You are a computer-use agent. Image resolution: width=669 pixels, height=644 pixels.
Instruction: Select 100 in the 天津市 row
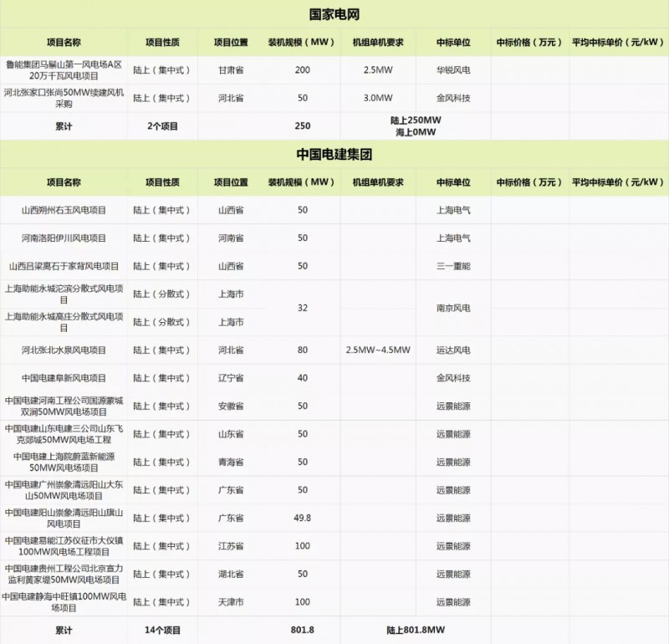click(x=302, y=602)
